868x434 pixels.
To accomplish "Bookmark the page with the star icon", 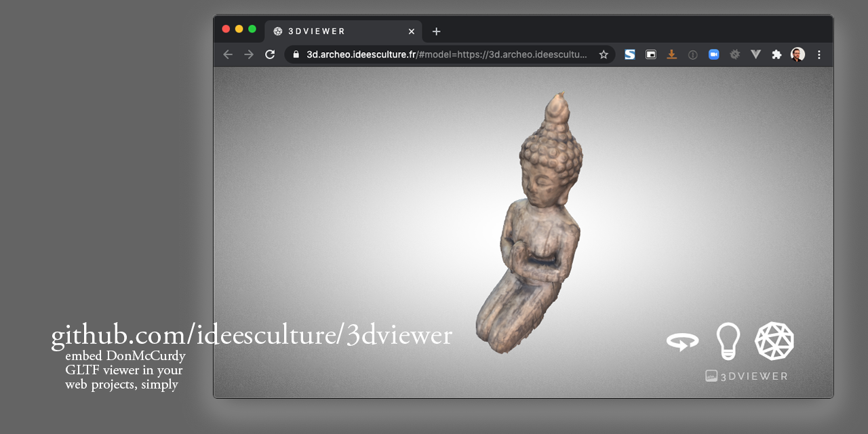I will [x=603, y=54].
